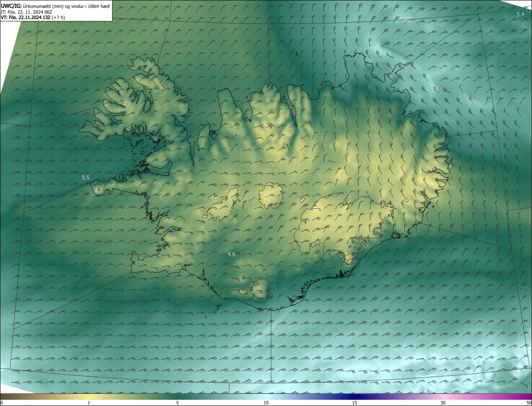532x406 pixels.
Task: Click the 8.1 value label off the northeast coast
Action: [x=473, y=102]
